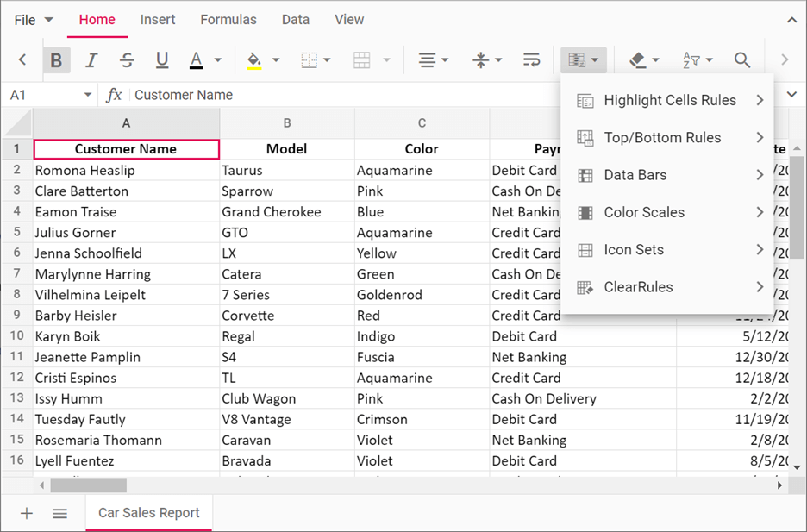The width and height of the screenshot is (807, 532).
Task: Click the yellow fill color swatch
Action: [254, 59]
